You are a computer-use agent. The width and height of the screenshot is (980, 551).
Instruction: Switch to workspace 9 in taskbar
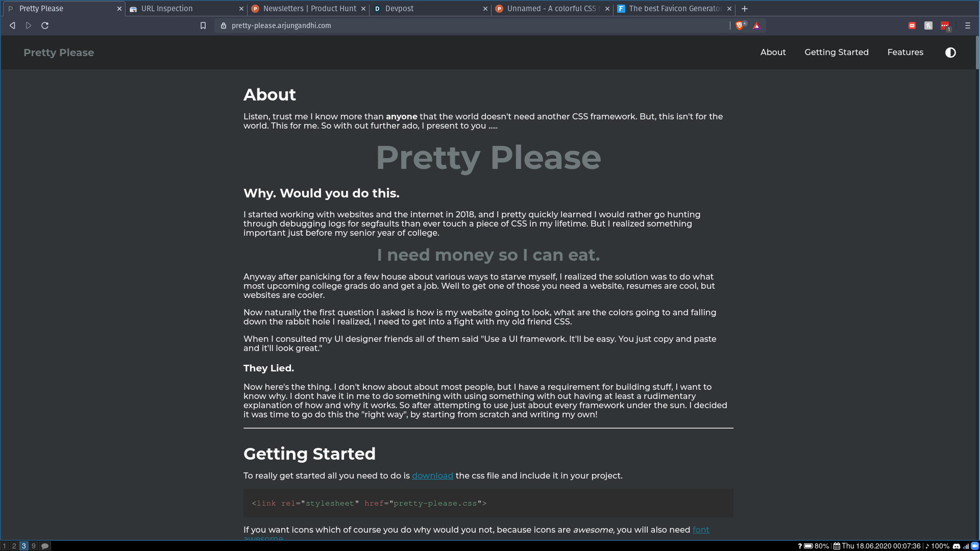pos(34,546)
